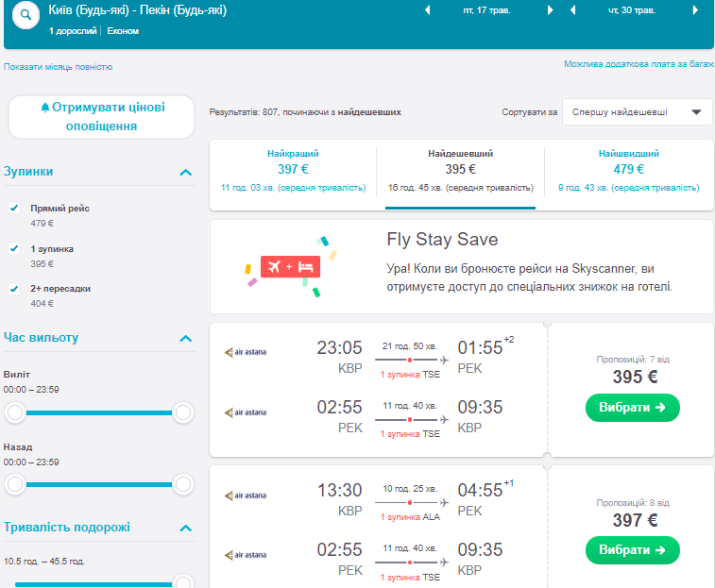Click Отримувати цінові оповіщення alert button
This screenshot has height=588, width=715.
click(x=101, y=116)
